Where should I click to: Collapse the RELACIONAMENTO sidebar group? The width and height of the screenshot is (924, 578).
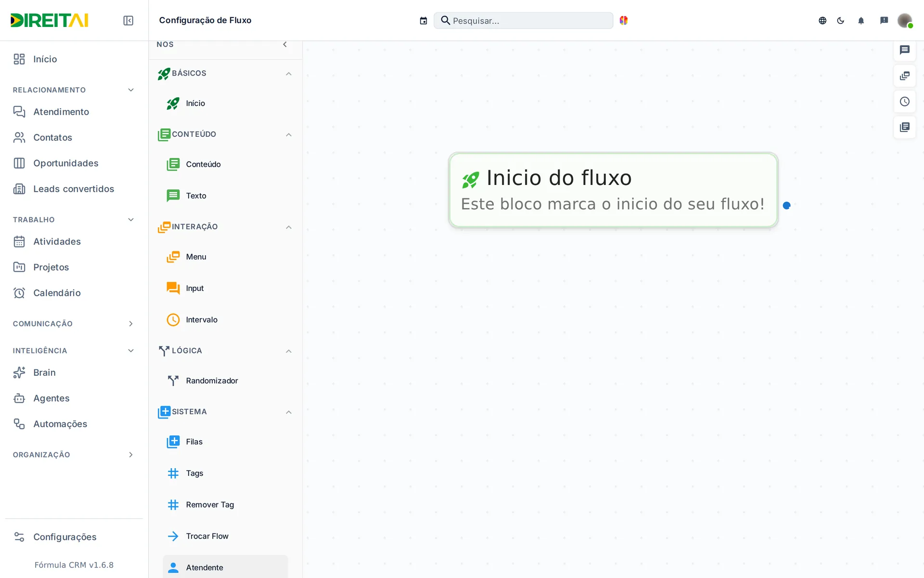pyautogui.click(x=74, y=90)
